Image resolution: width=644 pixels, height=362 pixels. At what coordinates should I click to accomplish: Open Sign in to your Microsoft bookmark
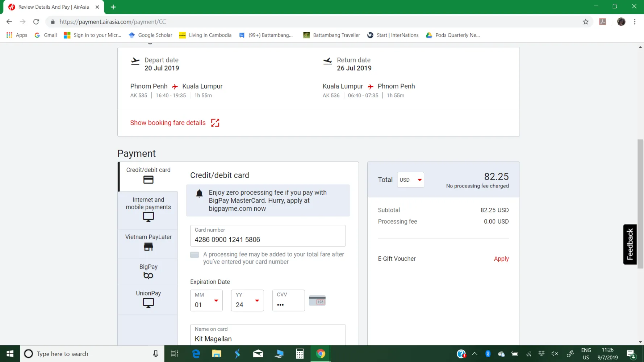[x=92, y=35]
